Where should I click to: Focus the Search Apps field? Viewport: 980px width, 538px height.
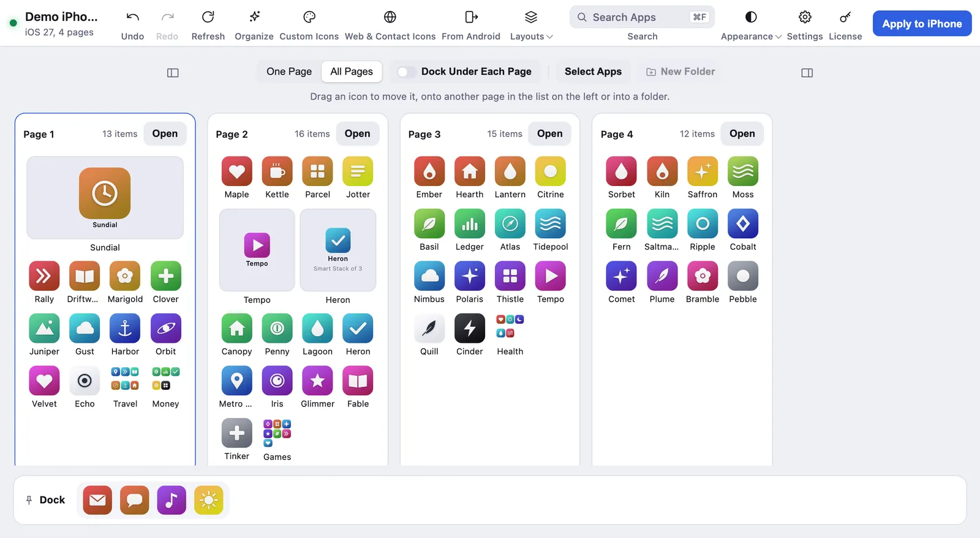point(642,17)
